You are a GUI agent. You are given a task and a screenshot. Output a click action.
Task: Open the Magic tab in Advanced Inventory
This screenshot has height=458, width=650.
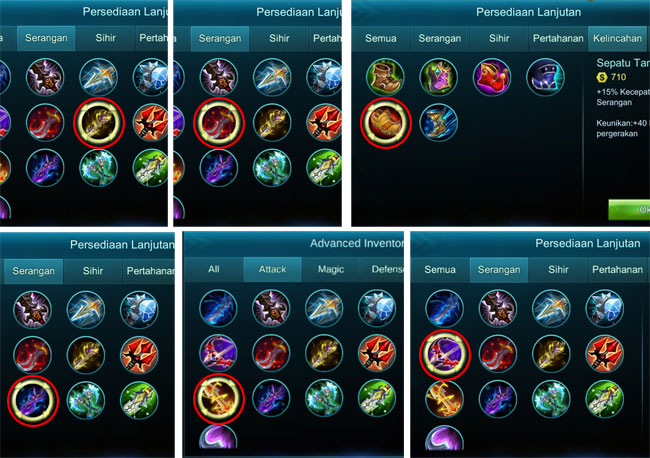(331, 269)
